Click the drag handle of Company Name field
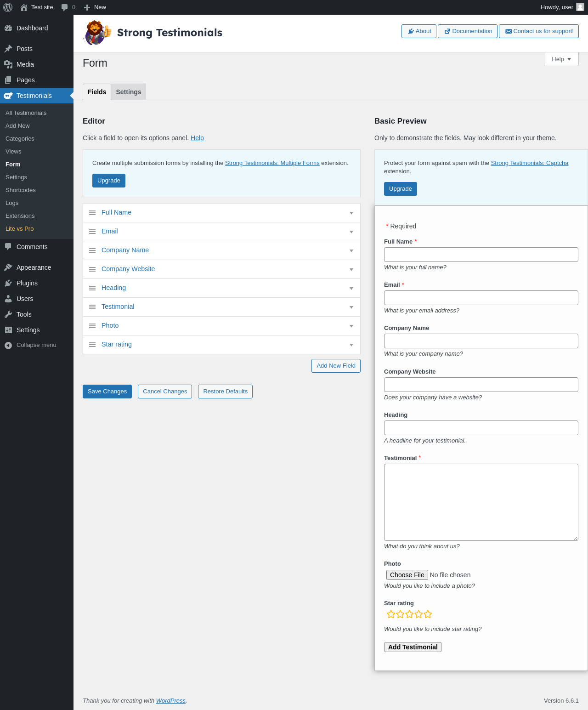Screen dimensions: 588x710 click(92, 250)
